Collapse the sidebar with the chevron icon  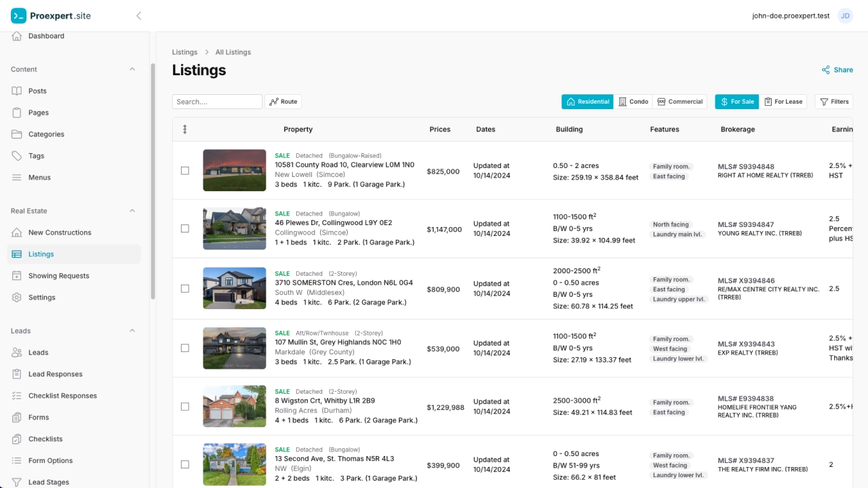[138, 16]
